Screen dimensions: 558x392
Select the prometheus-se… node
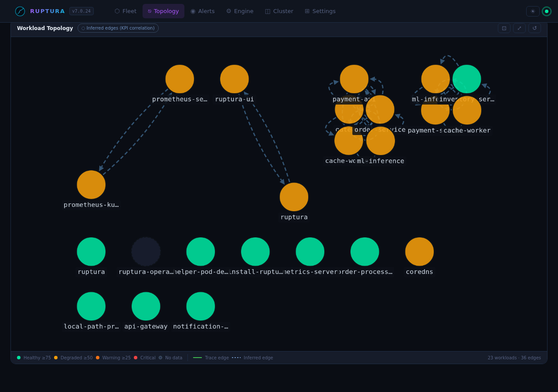coord(180,79)
